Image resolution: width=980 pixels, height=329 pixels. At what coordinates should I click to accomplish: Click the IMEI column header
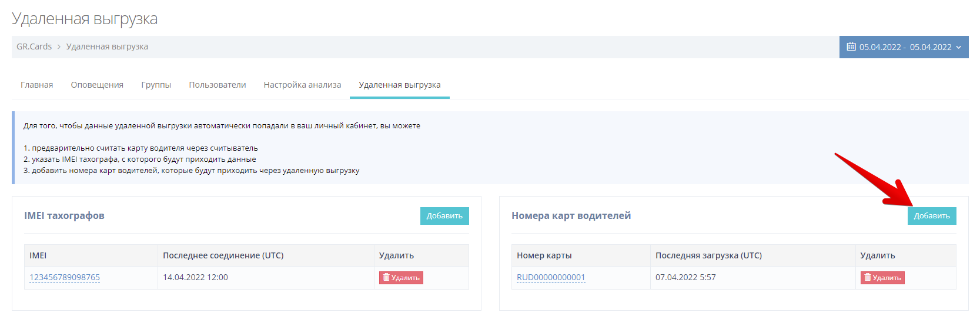coord(38,255)
